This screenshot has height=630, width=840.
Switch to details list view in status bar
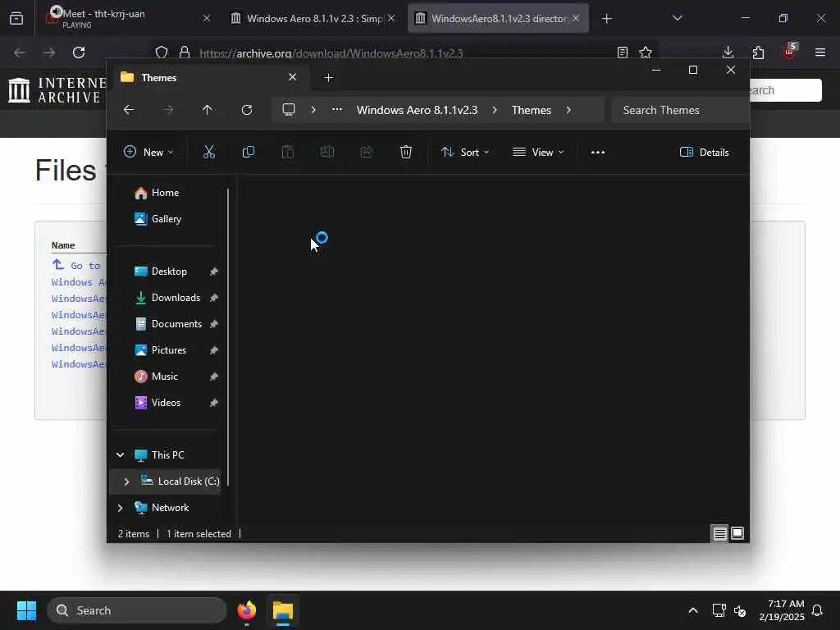tap(719, 533)
